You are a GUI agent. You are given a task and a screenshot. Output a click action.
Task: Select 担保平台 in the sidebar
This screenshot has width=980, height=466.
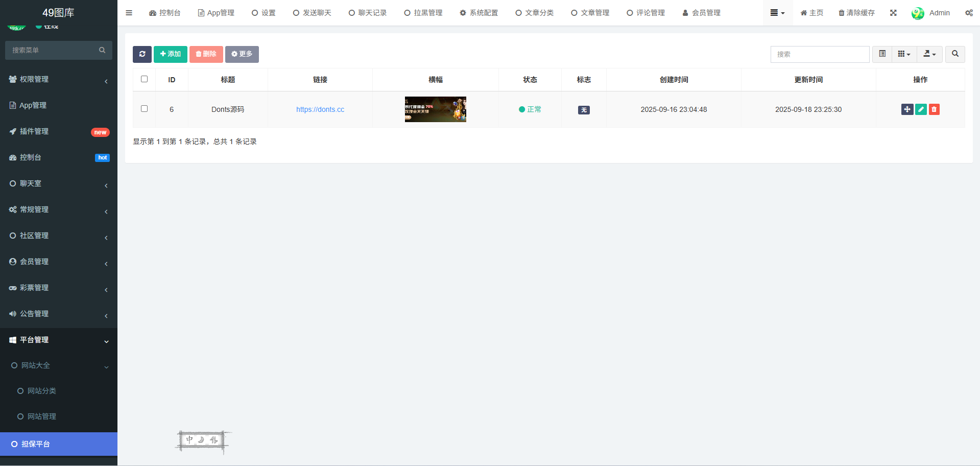pyautogui.click(x=59, y=444)
